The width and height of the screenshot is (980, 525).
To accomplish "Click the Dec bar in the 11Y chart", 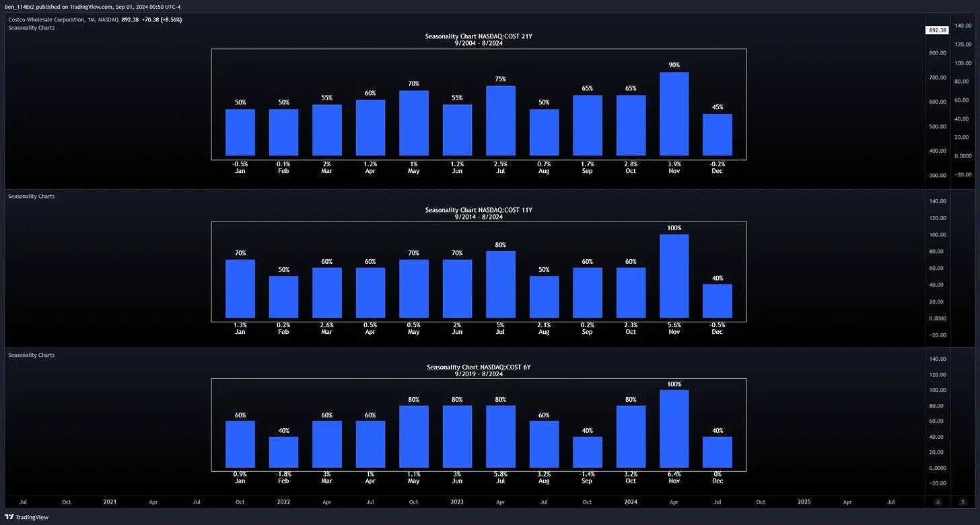I will (x=717, y=301).
